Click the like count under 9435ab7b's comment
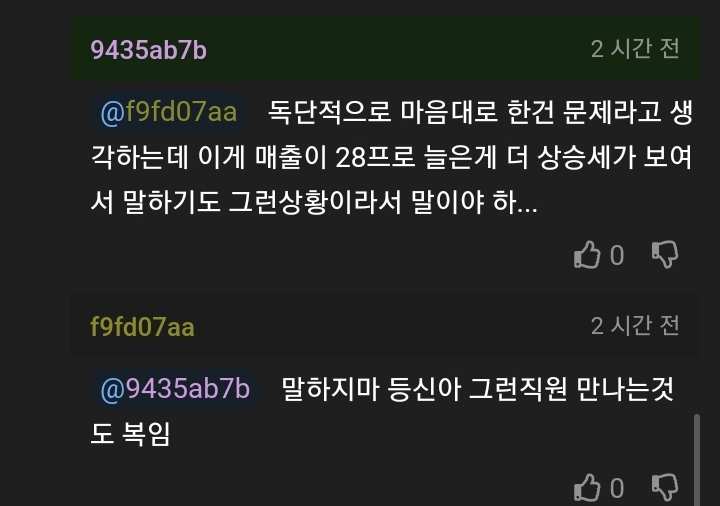Viewport: 720px width, 506px height. coord(617,255)
